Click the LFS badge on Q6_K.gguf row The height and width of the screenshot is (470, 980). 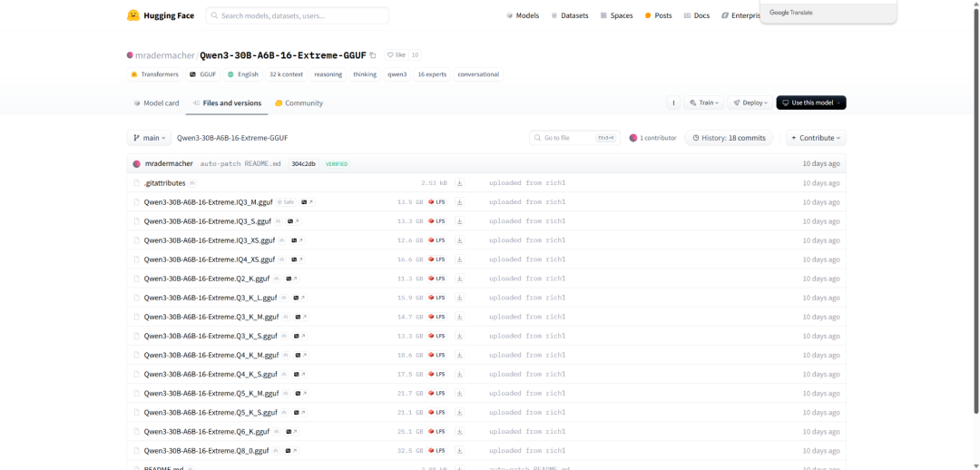pyautogui.click(x=436, y=431)
